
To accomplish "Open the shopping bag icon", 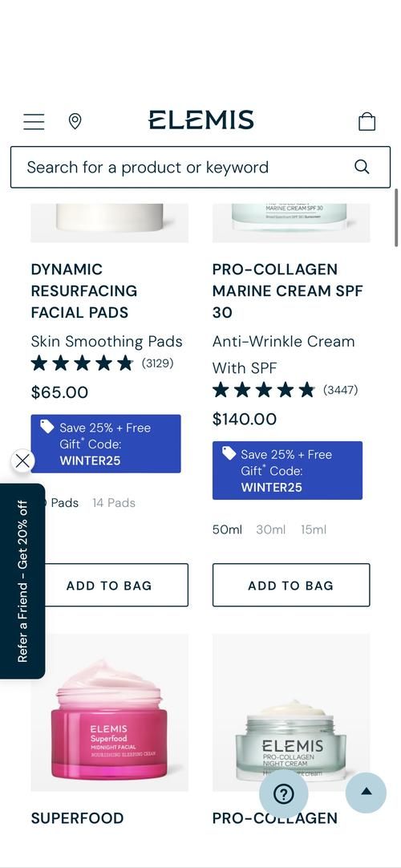I will (x=367, y=121).
